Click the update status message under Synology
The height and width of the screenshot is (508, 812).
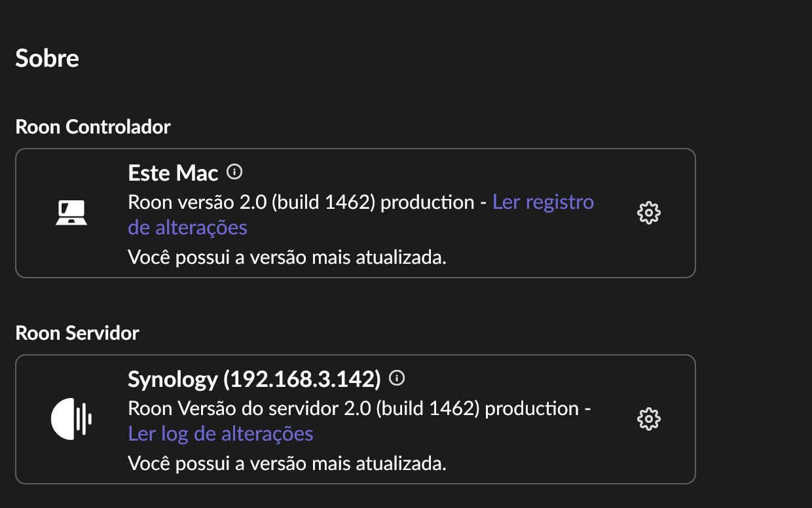pos(287,464)
